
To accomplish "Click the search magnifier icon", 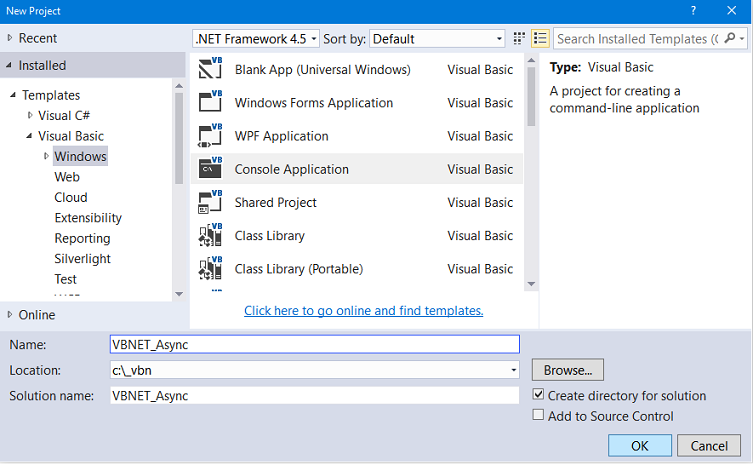I will (x=729, y=38).
